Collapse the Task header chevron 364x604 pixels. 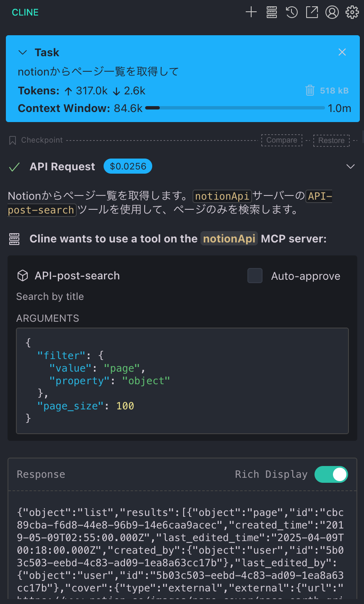point(22,52)
